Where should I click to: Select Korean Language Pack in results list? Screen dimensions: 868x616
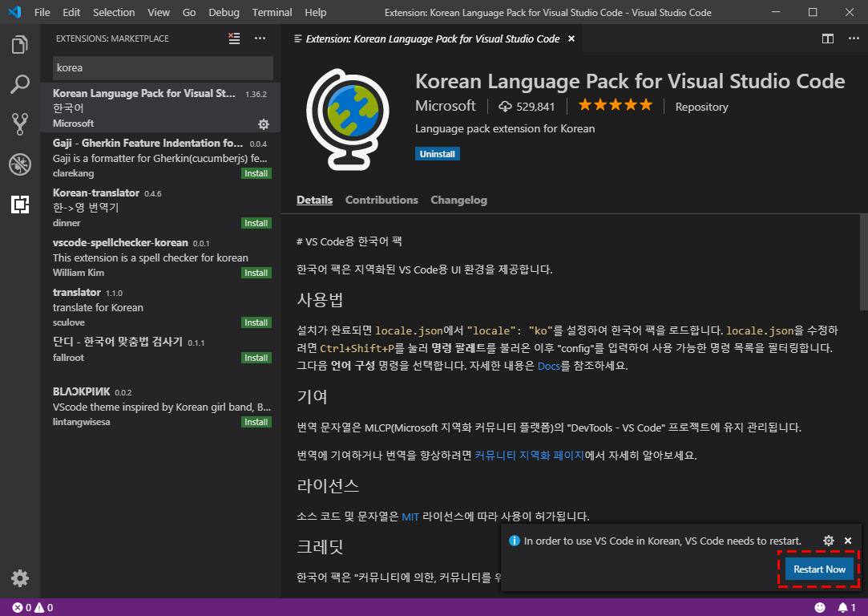coord(160,107)
